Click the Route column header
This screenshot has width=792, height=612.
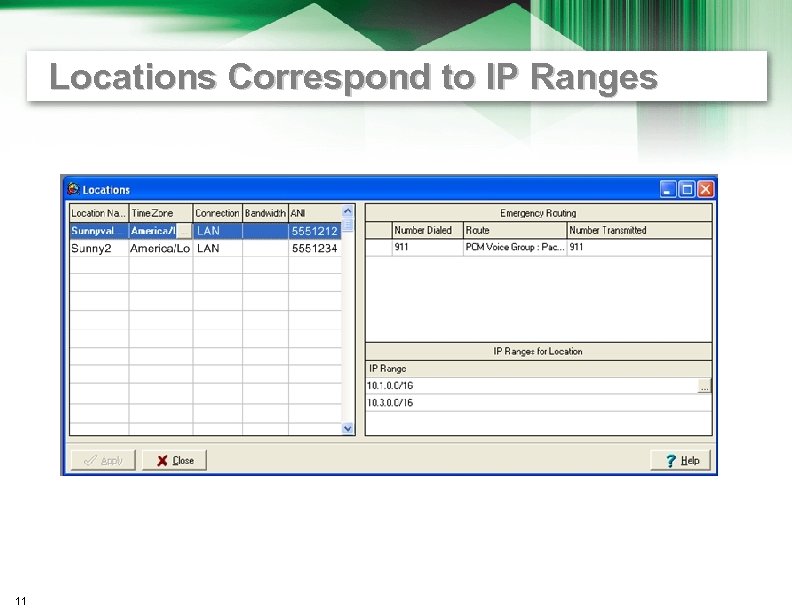click(515, 230)
